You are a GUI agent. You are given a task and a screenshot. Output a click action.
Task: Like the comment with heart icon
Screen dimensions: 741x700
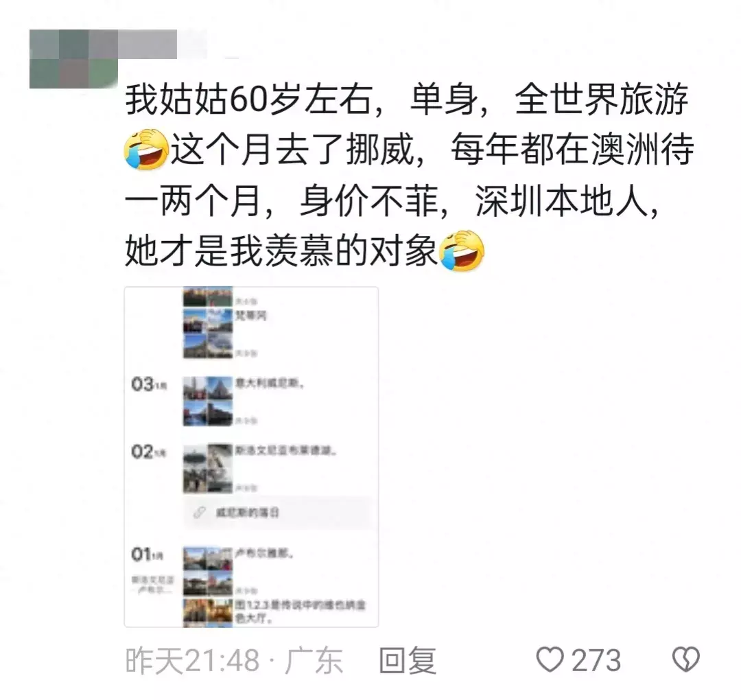[x=550, y=660]
